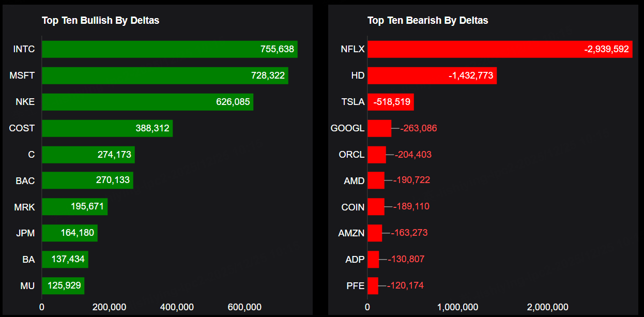
Task: Click the AMD value label -190,722
Action: point(411,180)
